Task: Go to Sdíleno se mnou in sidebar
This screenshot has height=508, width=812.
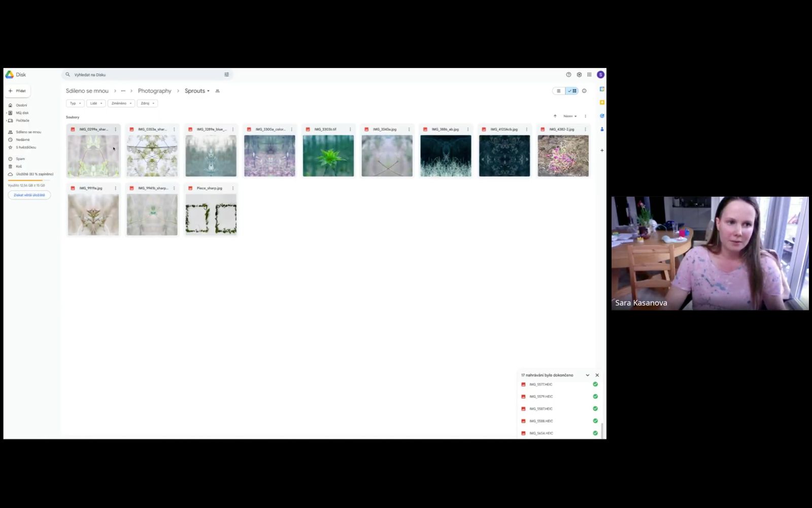Action: [x=28, y=132]
